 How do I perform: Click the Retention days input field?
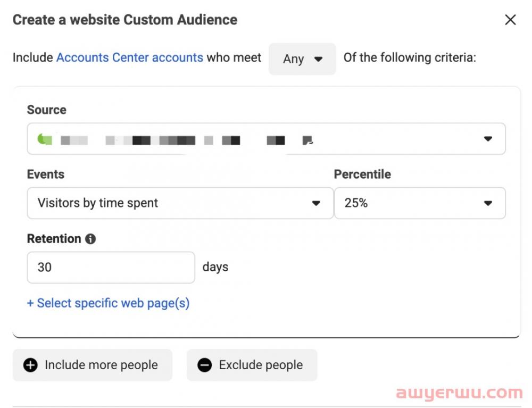(x=111, y=267)
